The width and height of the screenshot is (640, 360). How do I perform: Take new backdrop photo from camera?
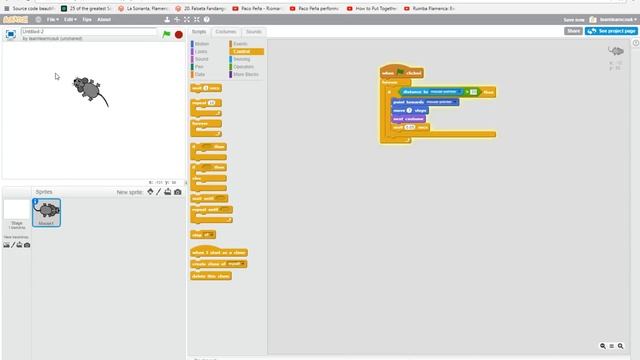(27, 245)
